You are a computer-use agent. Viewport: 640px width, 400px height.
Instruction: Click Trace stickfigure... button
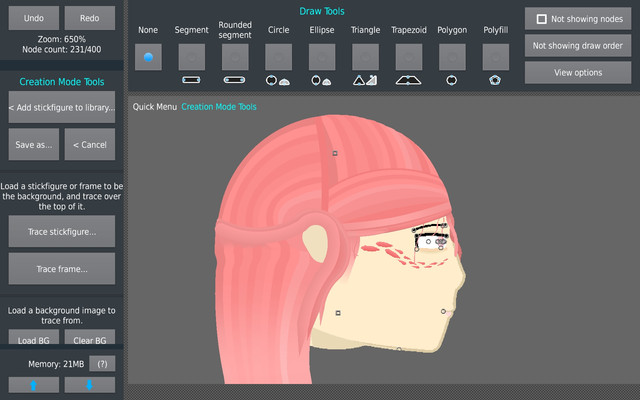tap(62, 231)
